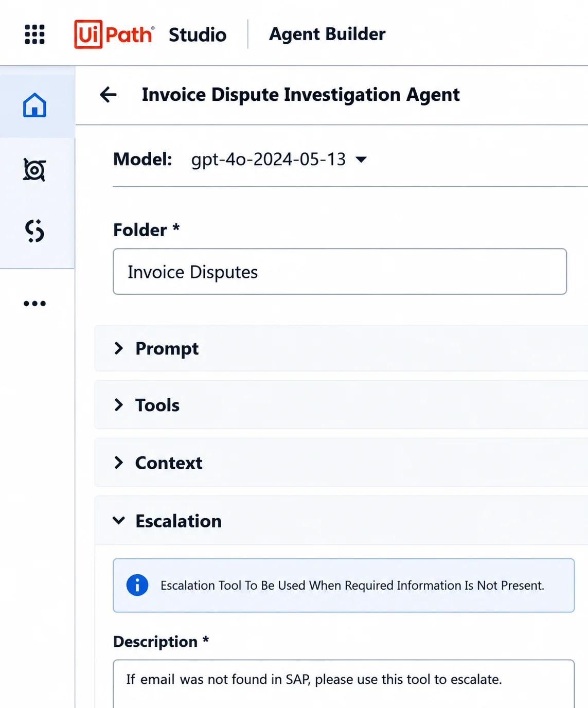Open the app launcher grid icon
This screenshot has width=588, height=708.
pos(34,34)
